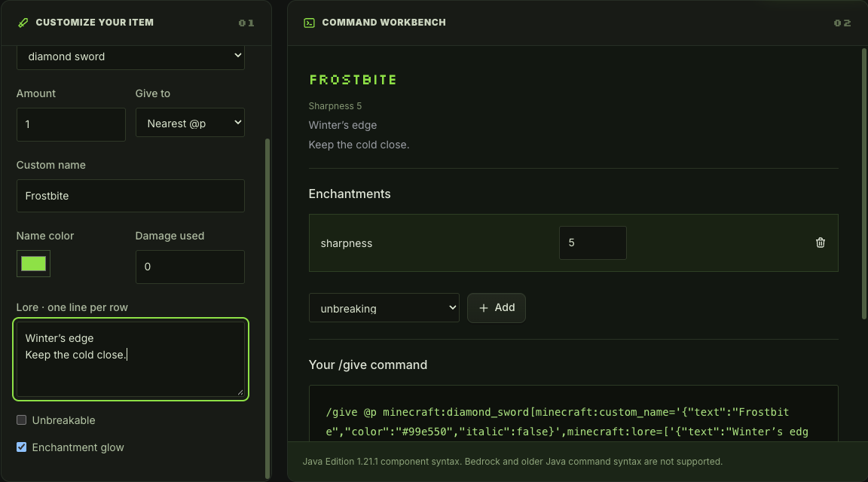
Task: Click inside the Lore textarea
Action: point(130,359)
